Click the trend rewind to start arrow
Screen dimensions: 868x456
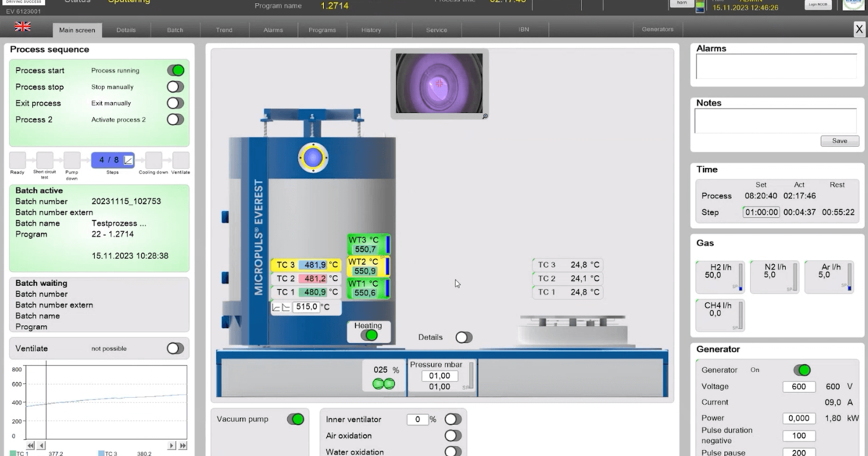30,446
